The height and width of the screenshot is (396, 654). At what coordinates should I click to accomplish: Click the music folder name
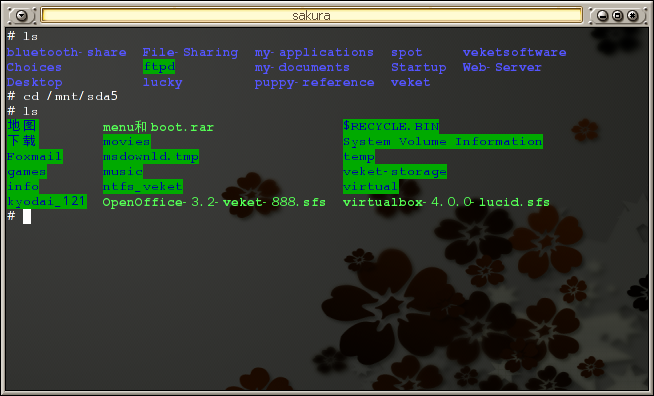click(x=123, y=172)
